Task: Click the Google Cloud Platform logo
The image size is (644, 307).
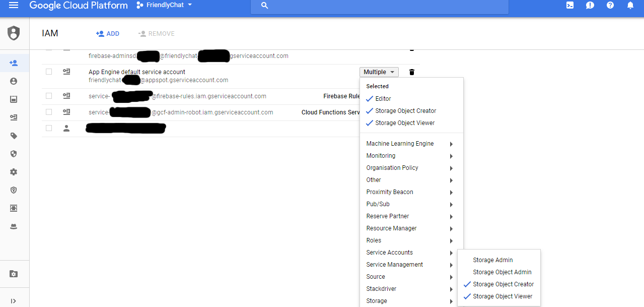Action: [x=79, y=6]
